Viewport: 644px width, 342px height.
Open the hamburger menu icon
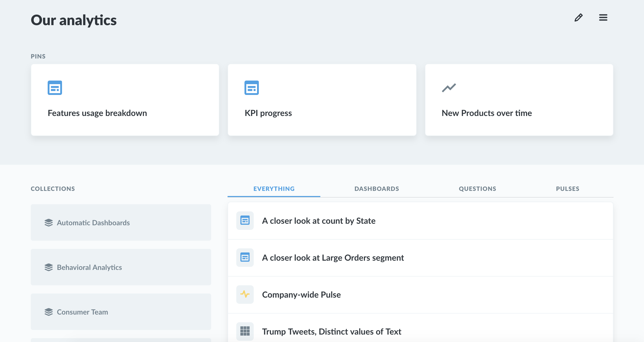[603, 18]
